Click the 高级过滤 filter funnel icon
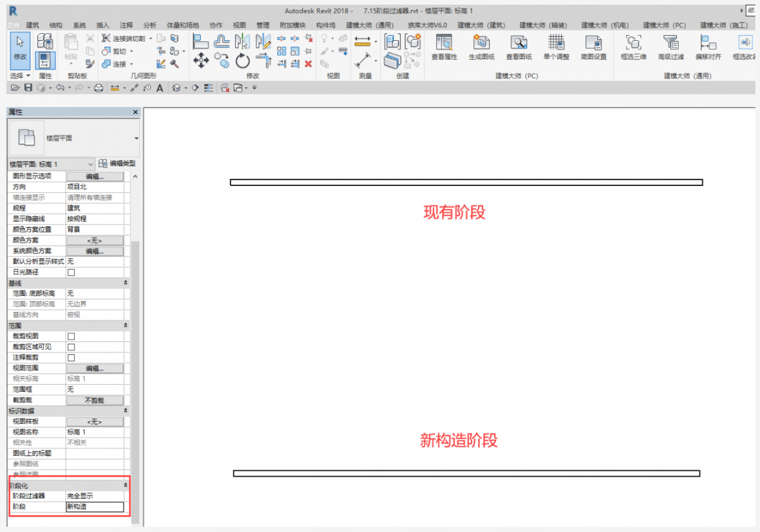 pyautogui.click(x=670, y=47)
